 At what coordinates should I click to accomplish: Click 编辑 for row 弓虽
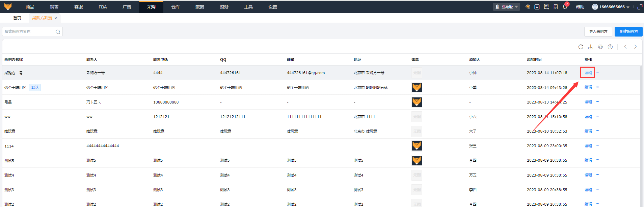[588, 102]
